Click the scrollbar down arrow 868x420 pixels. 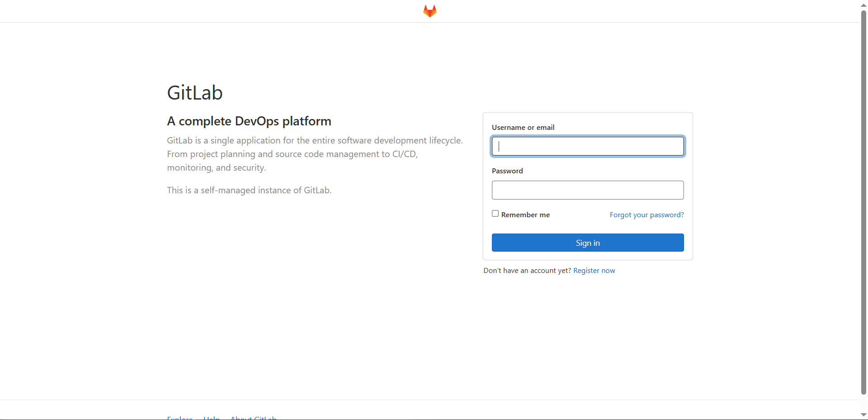[863, 415]
